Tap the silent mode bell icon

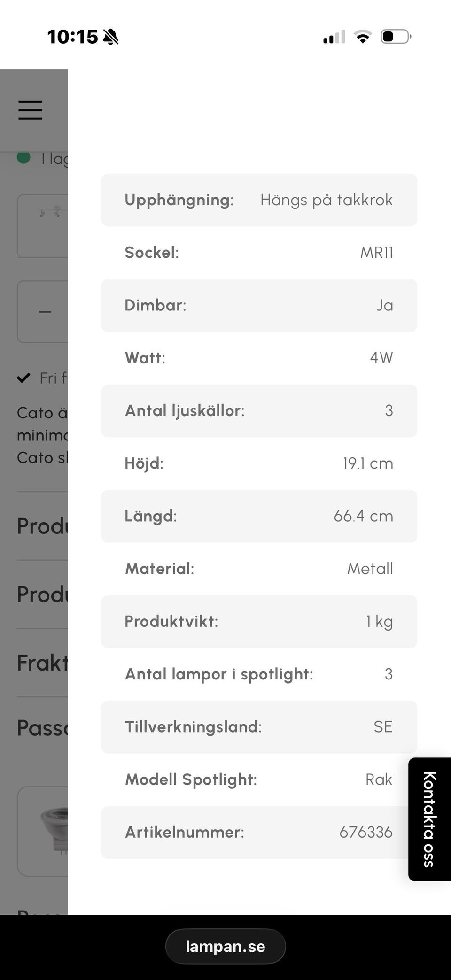point(111,37)
